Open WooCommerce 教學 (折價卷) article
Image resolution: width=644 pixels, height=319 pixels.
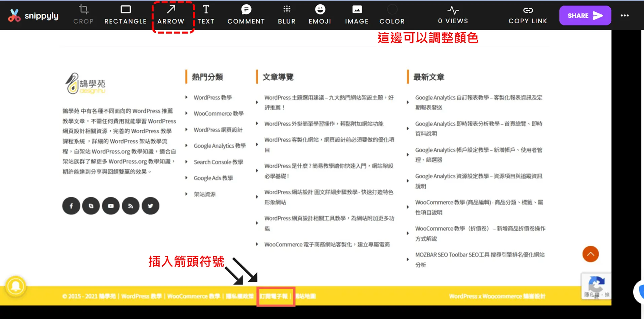[480, 233]
